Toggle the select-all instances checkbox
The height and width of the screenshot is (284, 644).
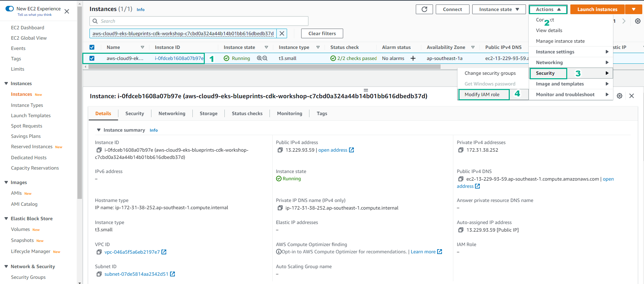coord(92,47)
